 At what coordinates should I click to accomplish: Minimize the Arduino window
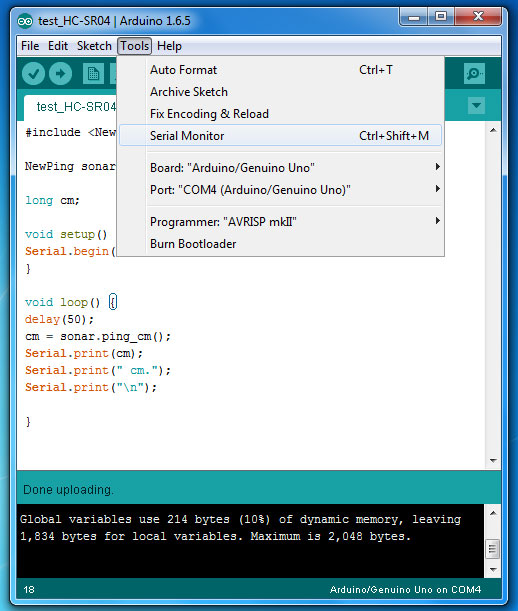click(414, 17)
